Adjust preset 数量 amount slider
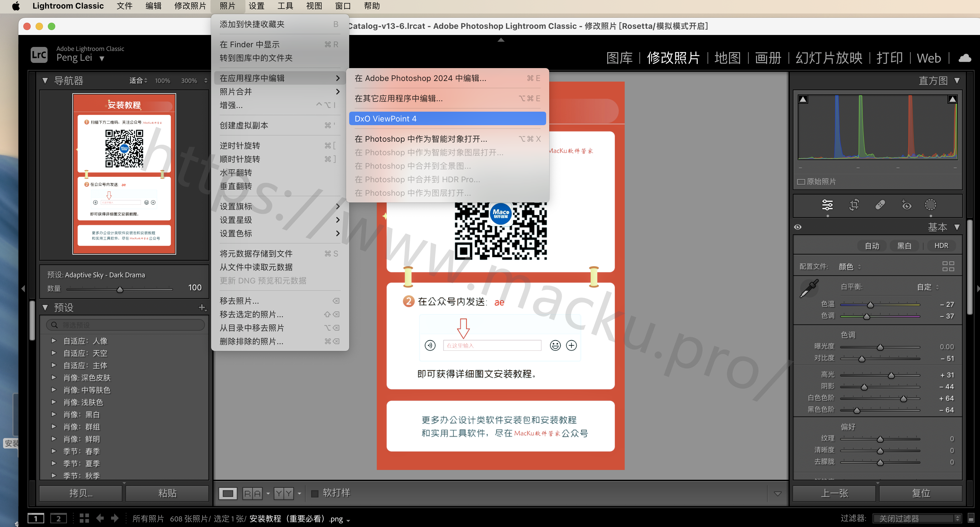This screenshot has height=527, width=980. (x=119, y=289)
